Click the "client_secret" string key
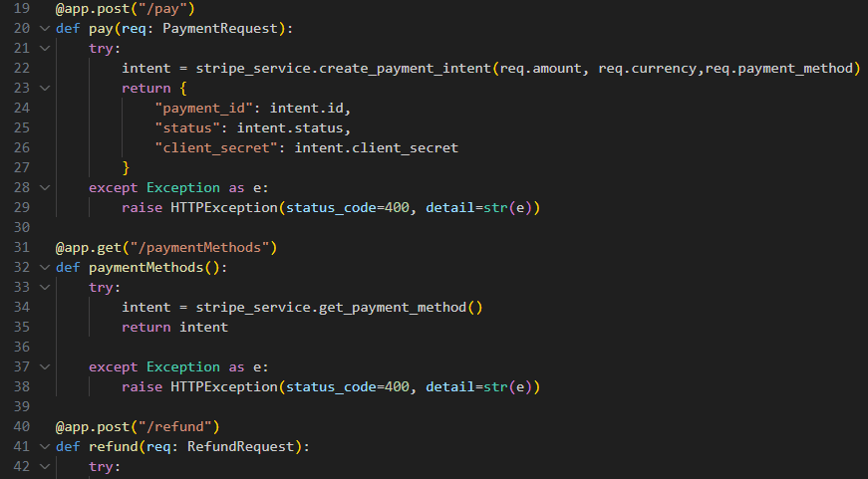868x479 pixels. click(x=216, y=148)
